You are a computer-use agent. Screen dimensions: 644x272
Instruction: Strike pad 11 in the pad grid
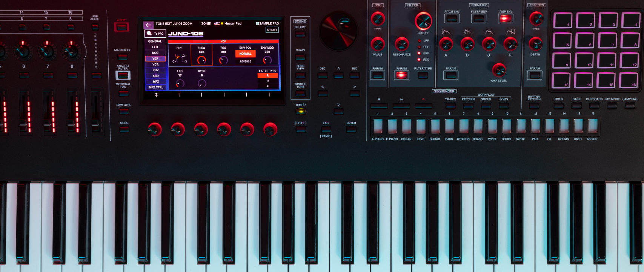coord(607,60)
